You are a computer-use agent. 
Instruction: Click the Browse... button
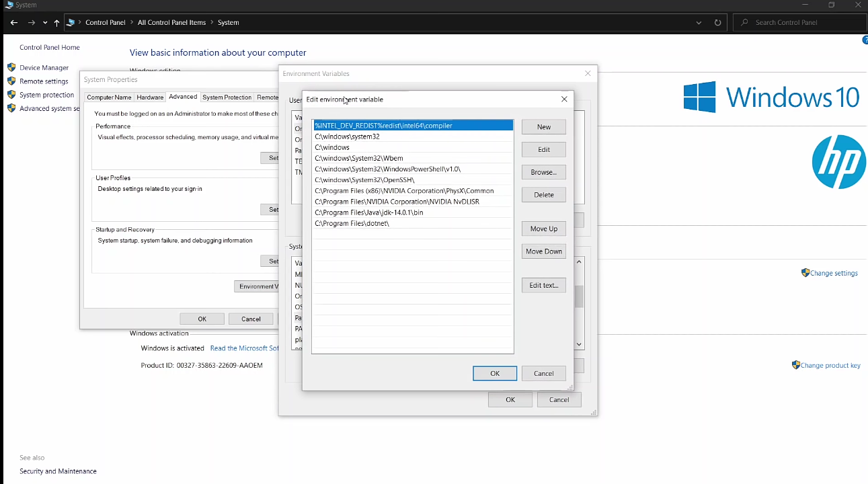tap(544, 172)
